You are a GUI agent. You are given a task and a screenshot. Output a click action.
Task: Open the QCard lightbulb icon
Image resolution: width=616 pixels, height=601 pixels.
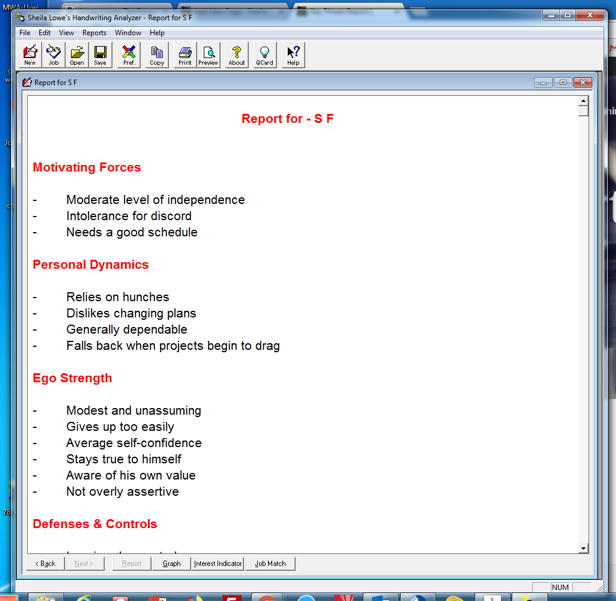point(264,55)
